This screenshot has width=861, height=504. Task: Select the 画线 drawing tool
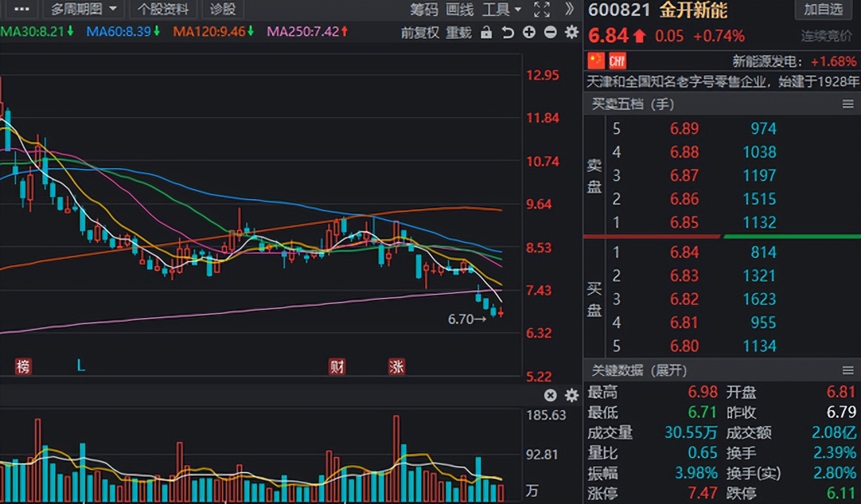[x=460, y=9]
